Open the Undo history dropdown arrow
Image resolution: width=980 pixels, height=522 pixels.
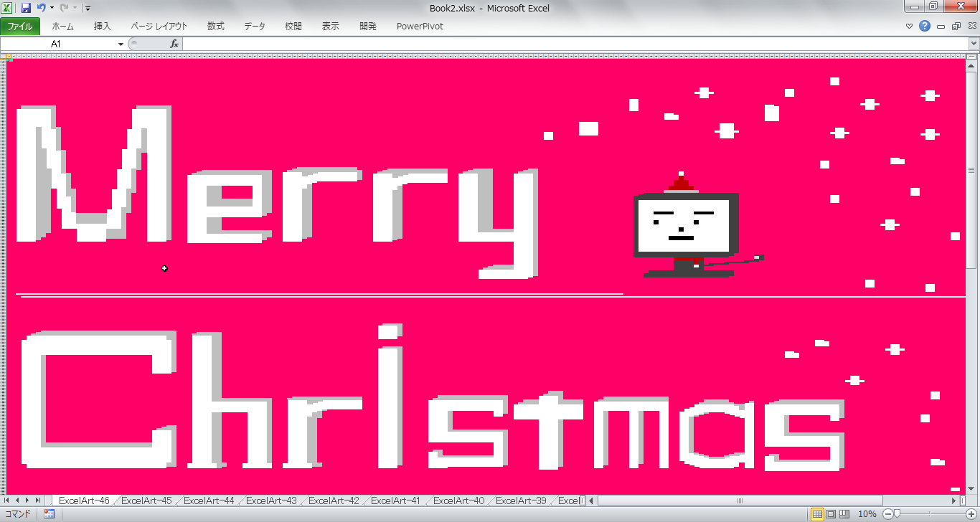pos(52,9)
